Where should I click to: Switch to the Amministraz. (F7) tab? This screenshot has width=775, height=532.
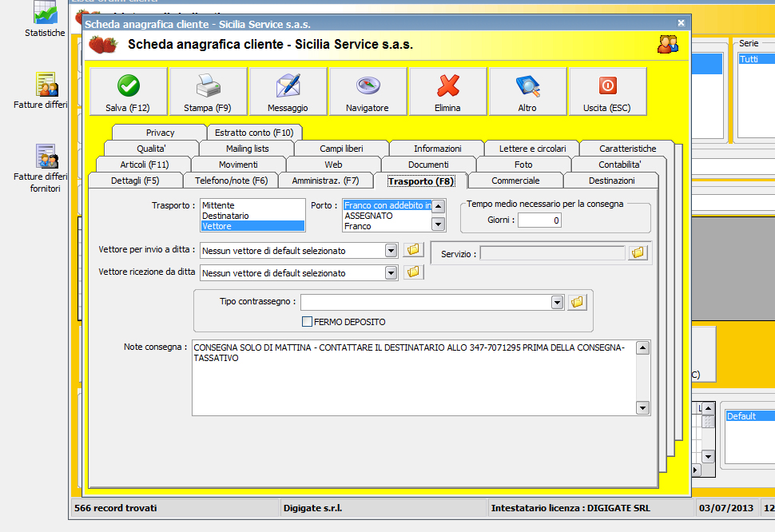pyautogui.click(x=325, y=181)
